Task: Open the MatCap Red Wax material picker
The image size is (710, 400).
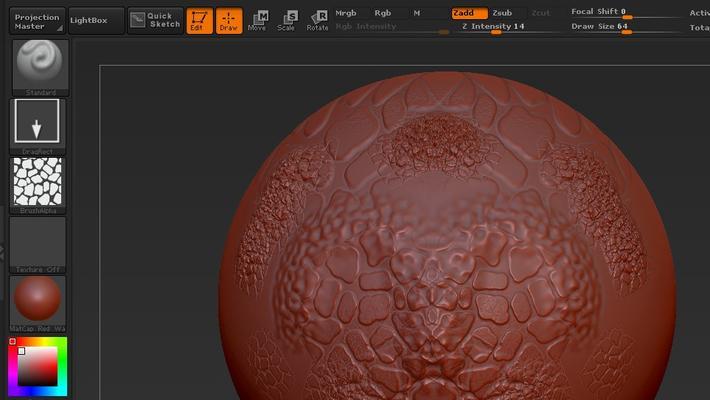Action: 37,304
